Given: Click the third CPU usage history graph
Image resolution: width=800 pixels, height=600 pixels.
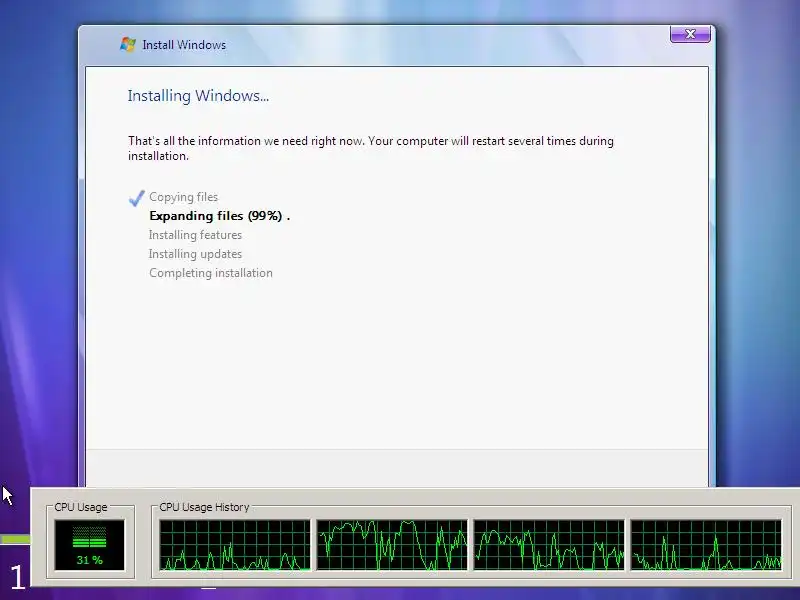Looking at the screenshot, I should [549, 545].
